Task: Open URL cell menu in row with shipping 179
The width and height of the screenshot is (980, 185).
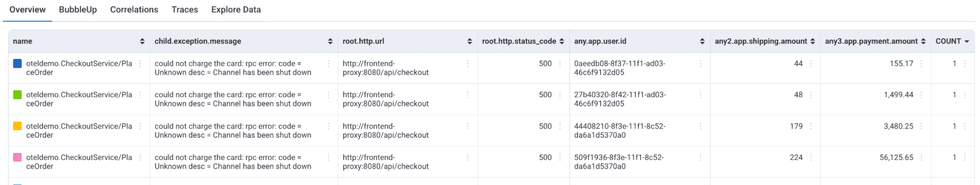Action: (x=468, y=127)
